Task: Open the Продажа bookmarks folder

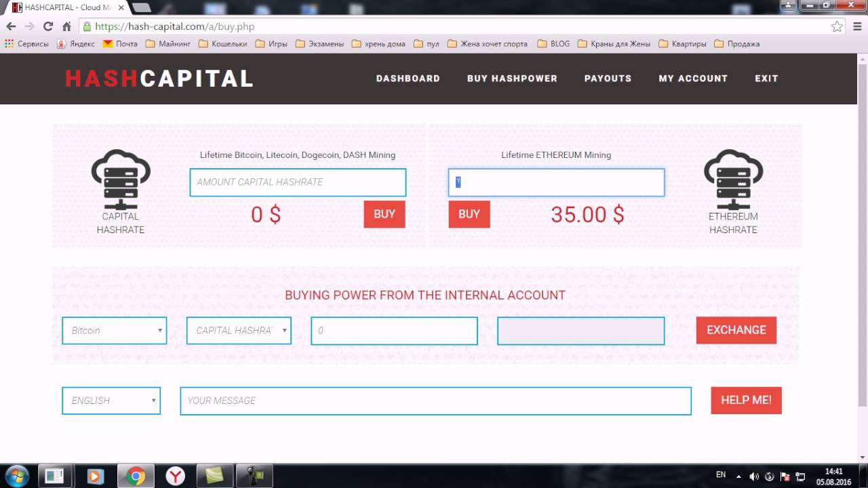Action: [x=737, y=43]
